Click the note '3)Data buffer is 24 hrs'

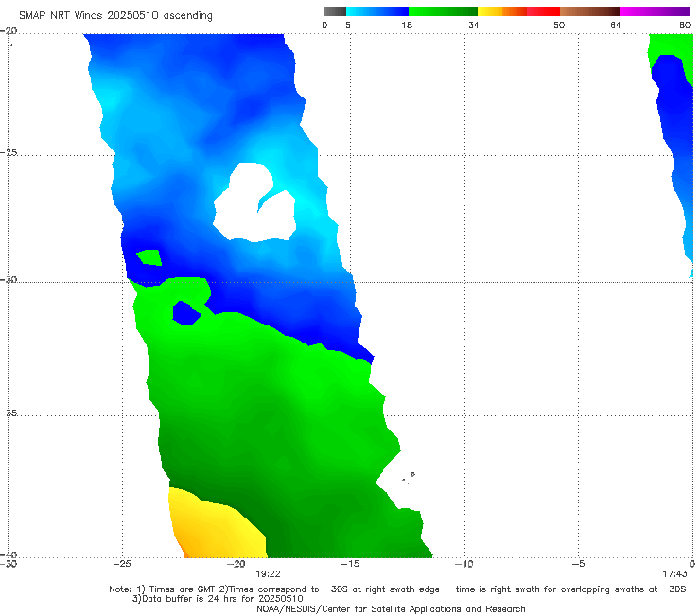[x=218, y=599]
